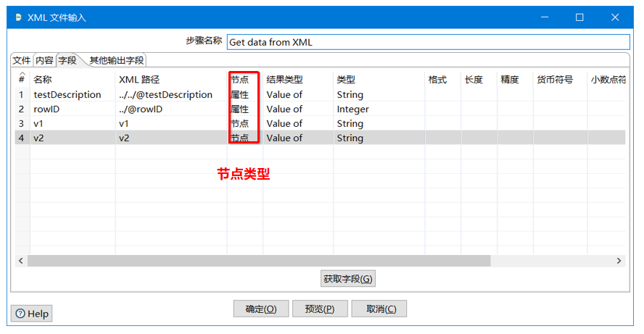
Task: Click the Help question mark icon
Action: [20, 314]
